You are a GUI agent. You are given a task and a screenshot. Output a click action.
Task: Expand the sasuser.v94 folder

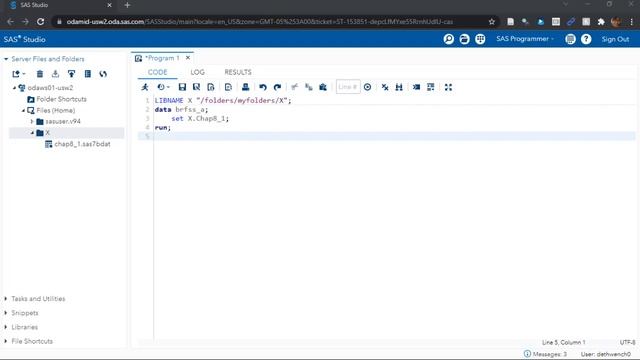[x=32, y=122]
